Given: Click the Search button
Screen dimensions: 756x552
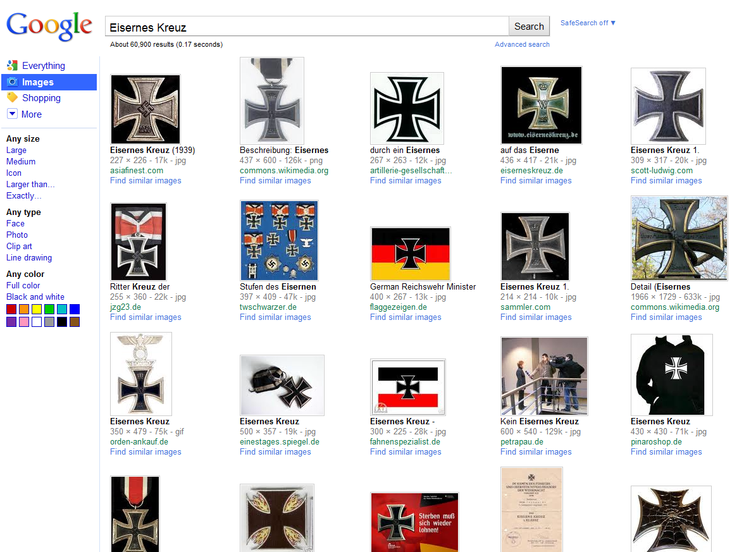Looking at the screenshot, I should pos(529,27).
